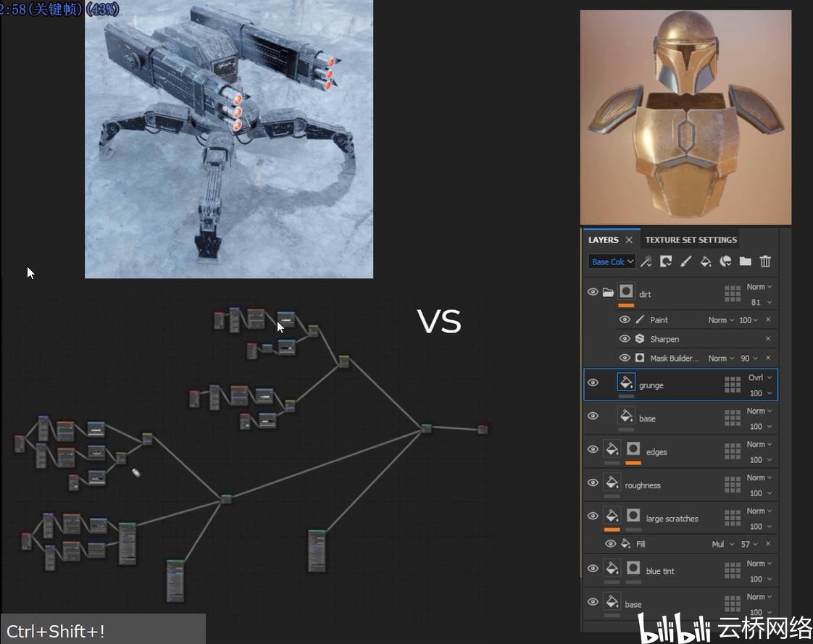Click the fill icon beside the Fill effect
Screen dimensions: 813x644
click(x=626, y=543)
